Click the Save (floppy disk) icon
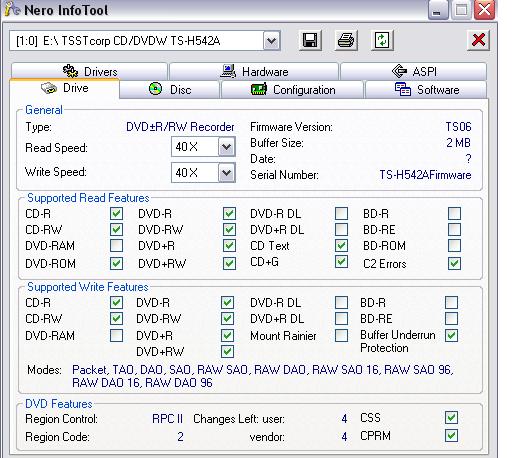This screenshot has width=512, height=458. tap(310, 41)
